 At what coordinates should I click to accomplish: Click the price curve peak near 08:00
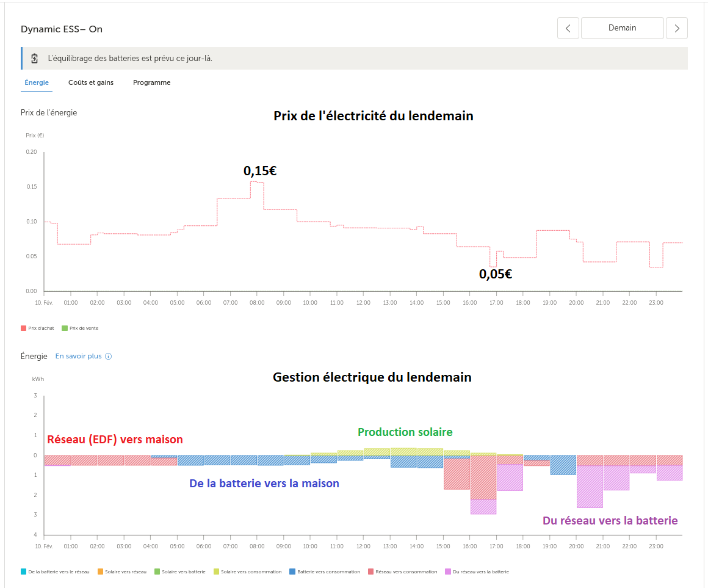(x=257, y=182)
